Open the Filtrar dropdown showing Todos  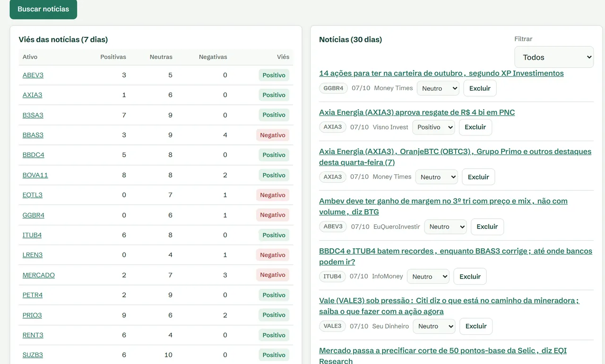point(554,57)
